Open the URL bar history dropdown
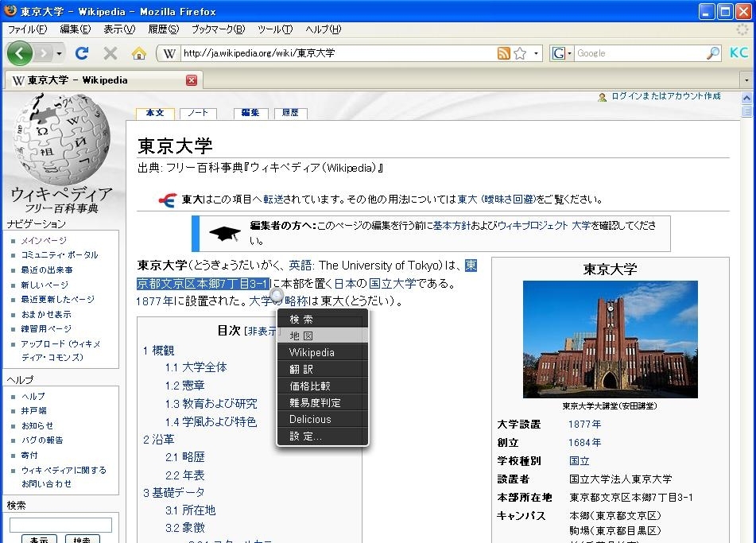The width and height of the screenshot is (756, 543). click(536, 53)
